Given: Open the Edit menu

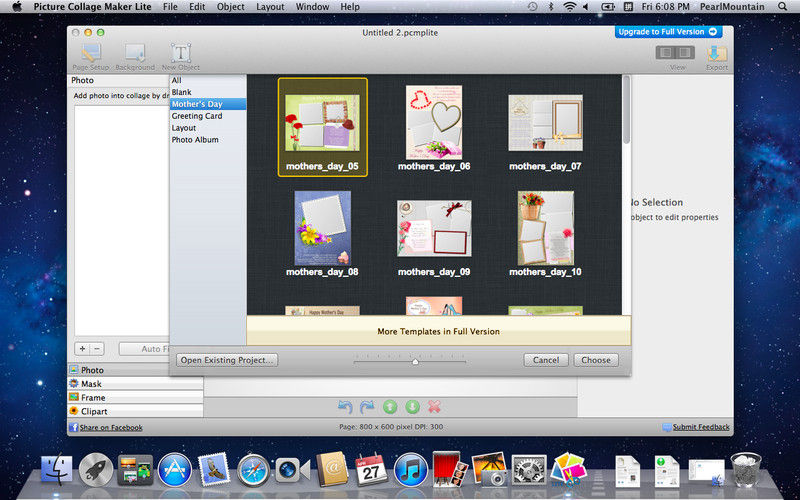Looking at the screenshot, I should (x=197, y=7).
